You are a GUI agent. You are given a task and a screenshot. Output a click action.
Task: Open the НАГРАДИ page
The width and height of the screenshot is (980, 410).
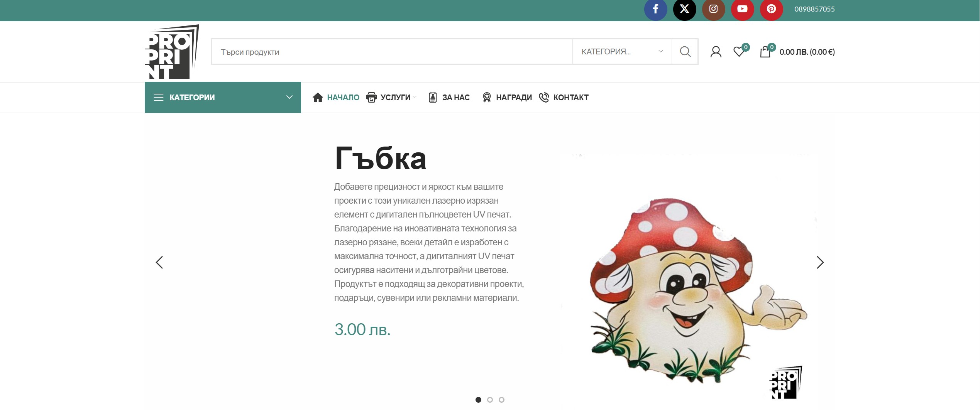(x=514, y=98)
